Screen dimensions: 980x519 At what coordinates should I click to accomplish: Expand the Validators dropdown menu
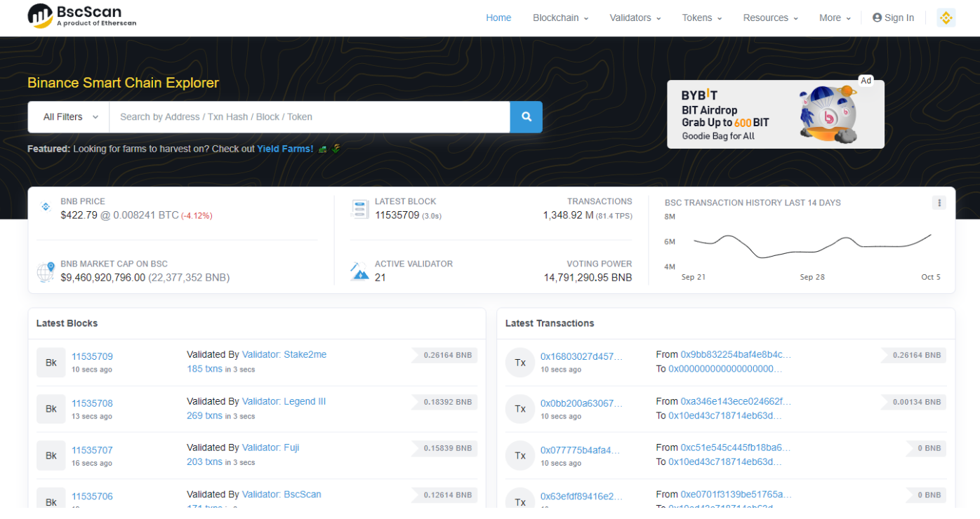(x=635, y=18)
